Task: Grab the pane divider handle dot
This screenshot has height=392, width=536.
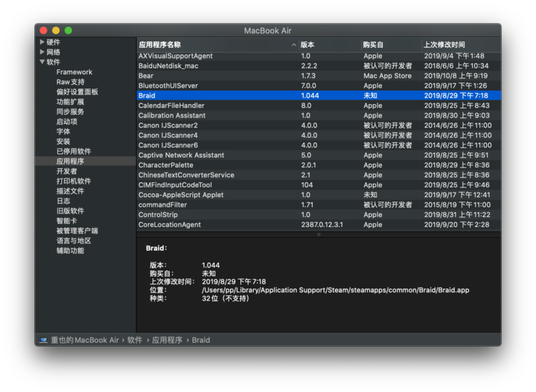Action: (x=319, y=234)
